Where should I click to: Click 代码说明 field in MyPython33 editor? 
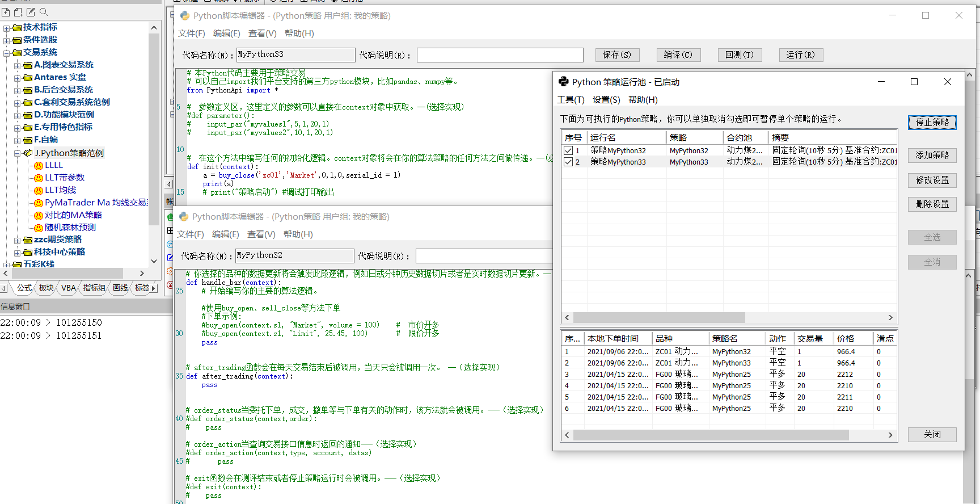pos(500,55)
